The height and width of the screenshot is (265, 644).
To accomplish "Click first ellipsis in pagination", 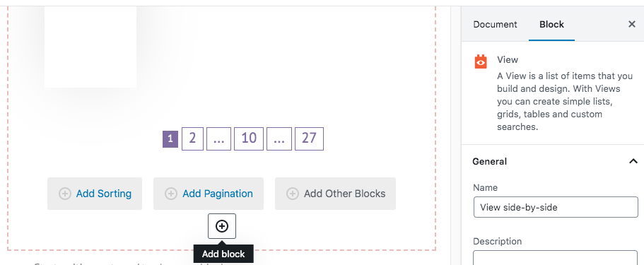I will tap(219, 139).
